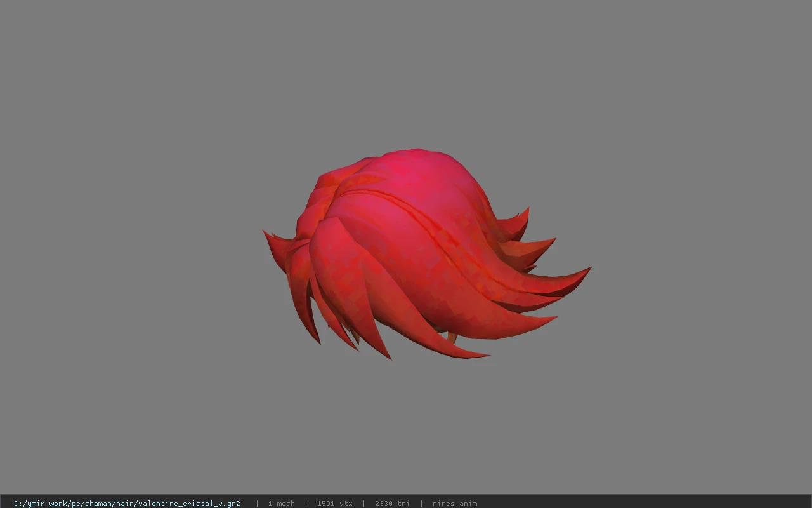
Task: Select the 'nincs anim' animation label
Action: point(455,504)
